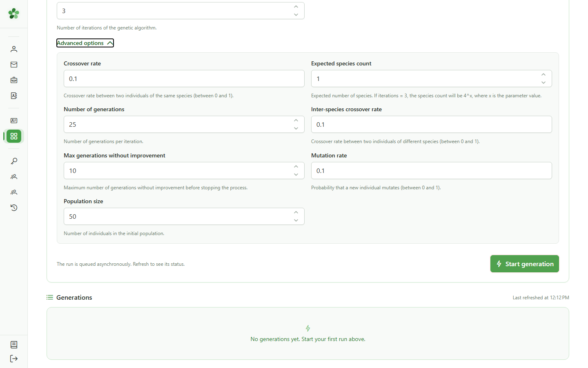Click the 'Last refreshed at 12:12 PM' text
This screenshot has height=368, width=588.
[541, 298]
